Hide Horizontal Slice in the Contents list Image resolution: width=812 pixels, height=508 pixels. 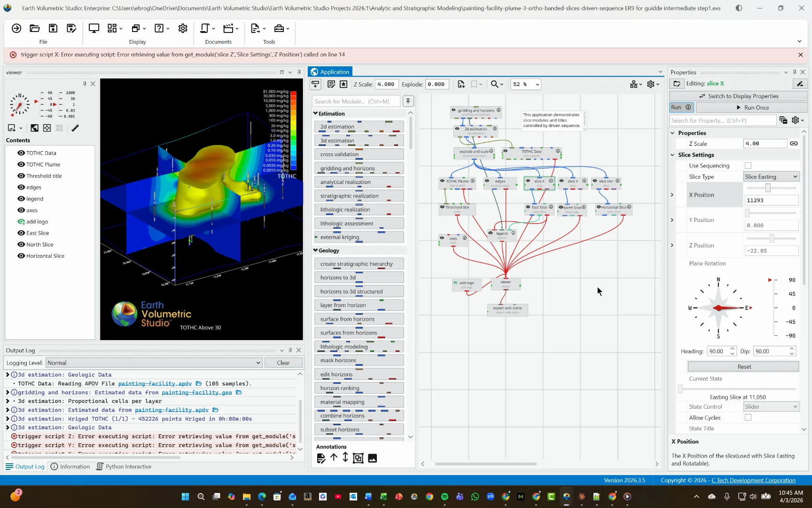21,256
